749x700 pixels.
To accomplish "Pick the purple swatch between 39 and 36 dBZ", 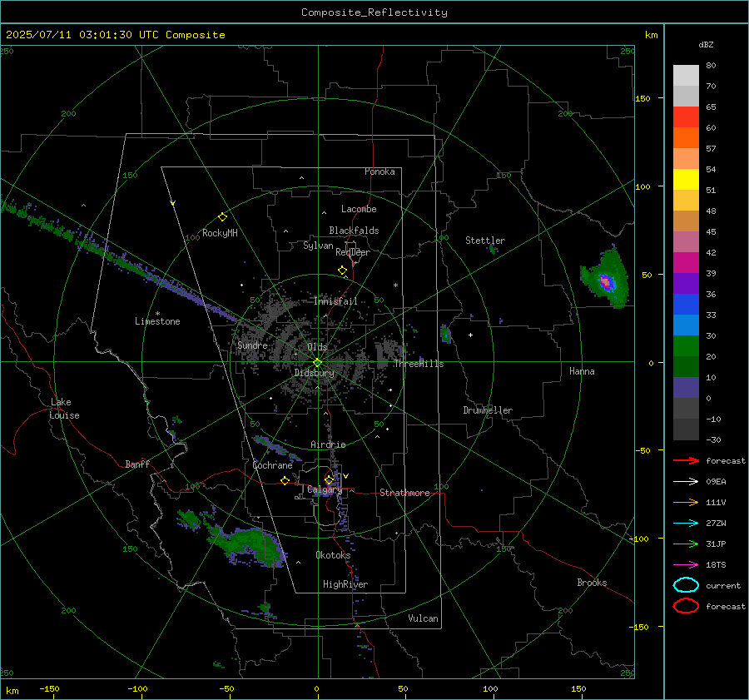I will click(686, 284).
